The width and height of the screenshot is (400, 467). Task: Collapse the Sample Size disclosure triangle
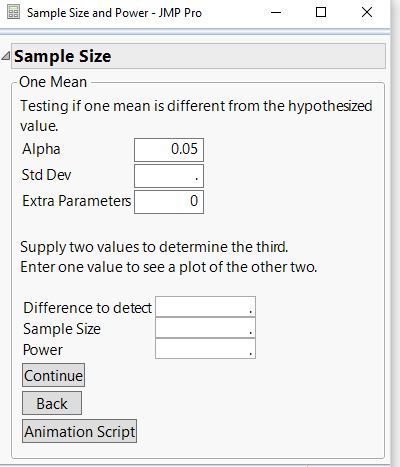6,56
